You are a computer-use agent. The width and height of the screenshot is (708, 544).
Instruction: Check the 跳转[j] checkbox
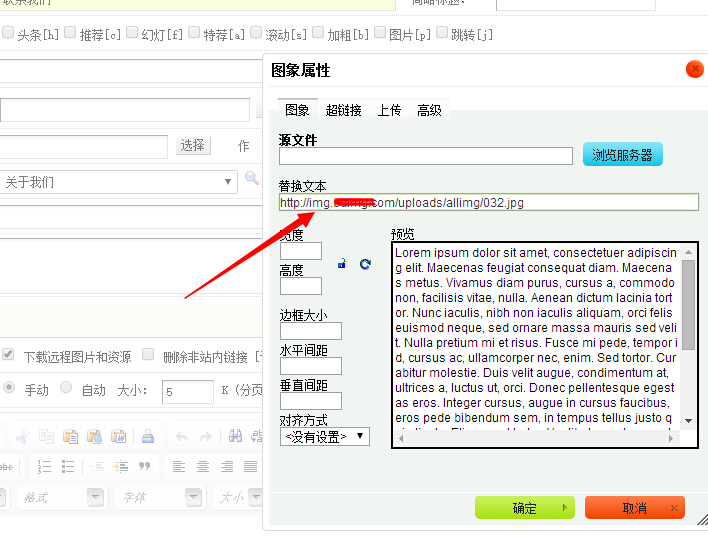tap(442, 32)
